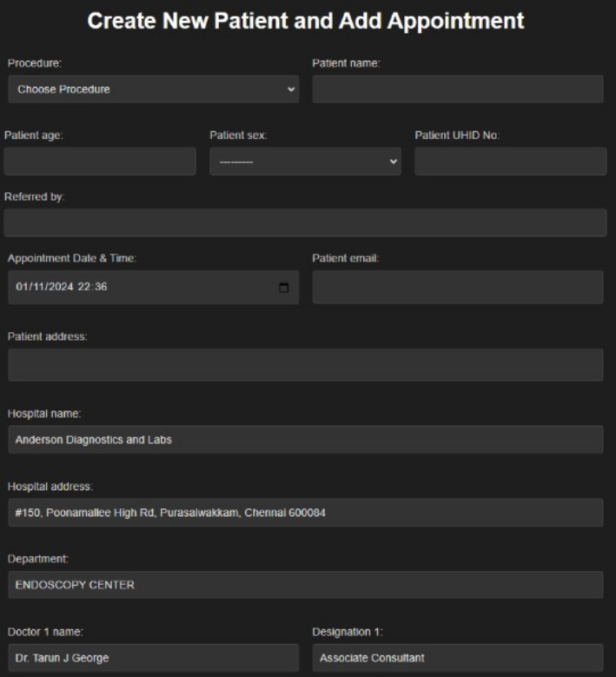Select the Designation 1 field with Associate Consultant

457,658
